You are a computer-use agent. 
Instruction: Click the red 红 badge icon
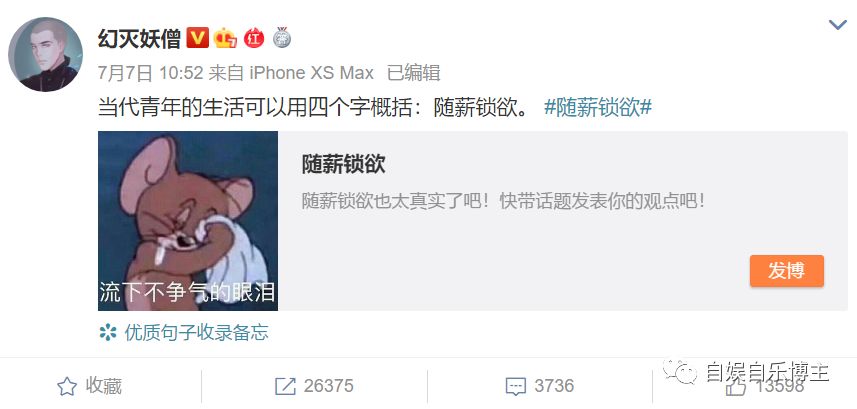[254, 38]
